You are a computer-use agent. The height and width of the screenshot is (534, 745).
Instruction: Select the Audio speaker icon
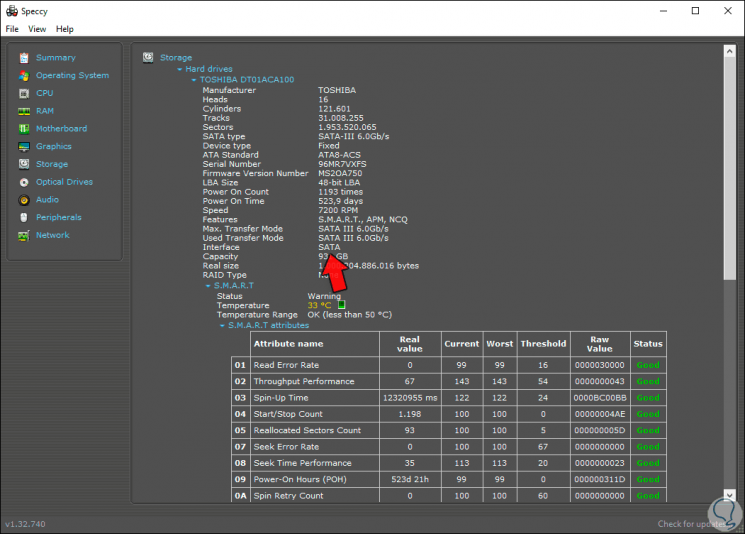pyautogui.click(x=24, y=200)
